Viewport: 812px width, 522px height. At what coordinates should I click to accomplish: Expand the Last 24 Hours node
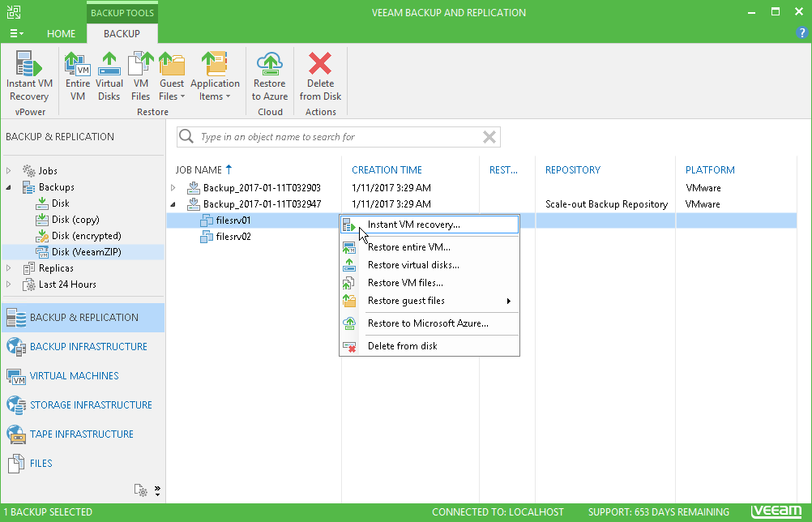pos(8,285)
